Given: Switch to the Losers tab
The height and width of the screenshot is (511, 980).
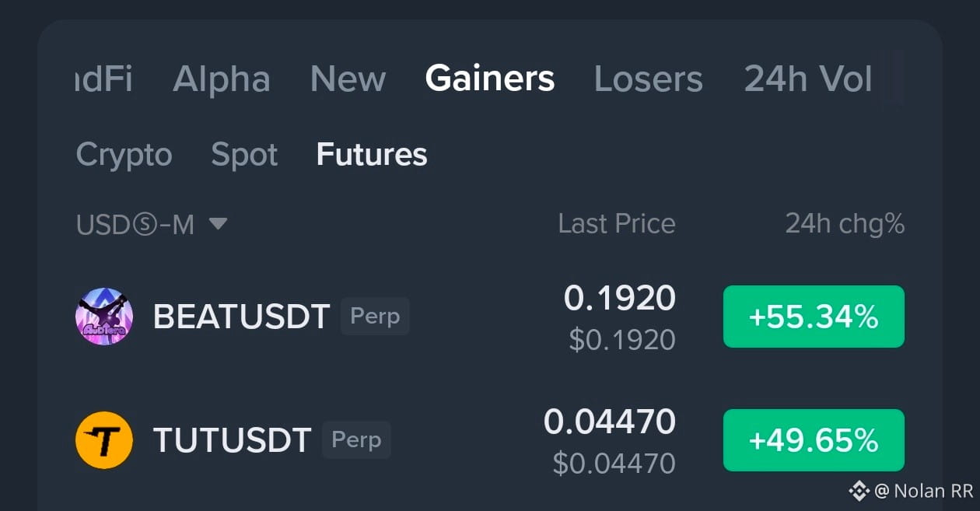Looking at the screenshot, I should pyautogui.click(x=649, y=79).
